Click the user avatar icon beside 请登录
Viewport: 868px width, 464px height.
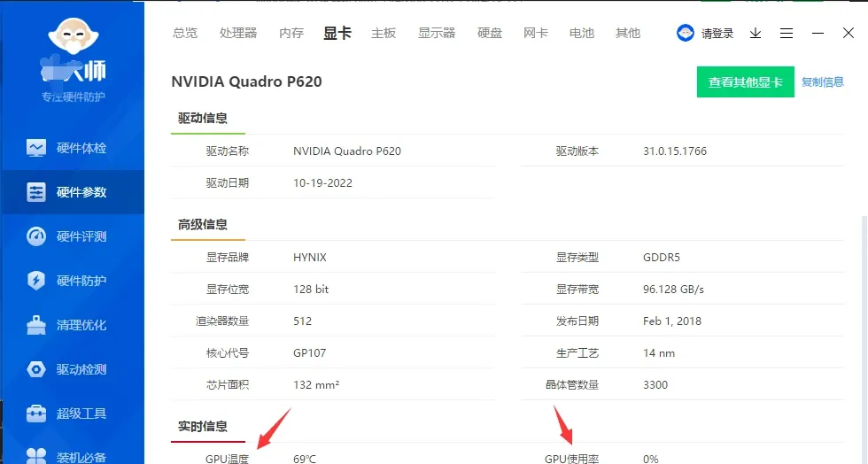coord(686,34)
